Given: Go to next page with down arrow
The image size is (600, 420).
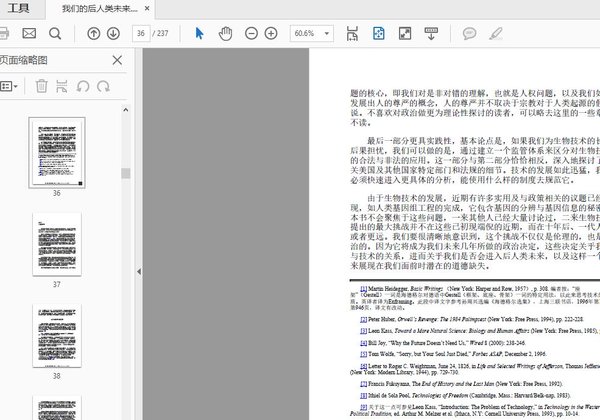Looking at the screenshot, I should click(113, 34).
